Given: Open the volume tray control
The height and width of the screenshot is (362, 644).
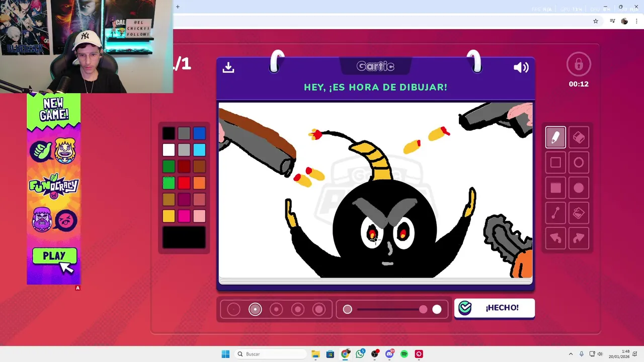Looking at the screenshot, I should [x=600, y=354].
